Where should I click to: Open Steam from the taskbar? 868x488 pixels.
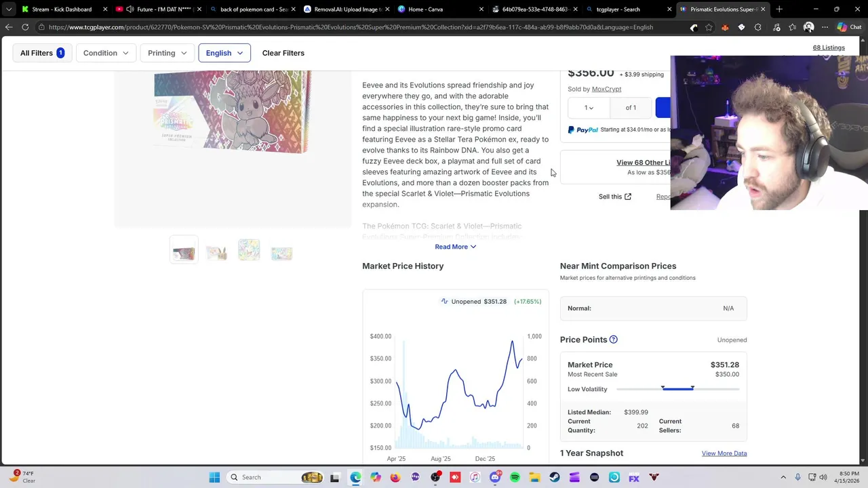(x=555, y=477)
